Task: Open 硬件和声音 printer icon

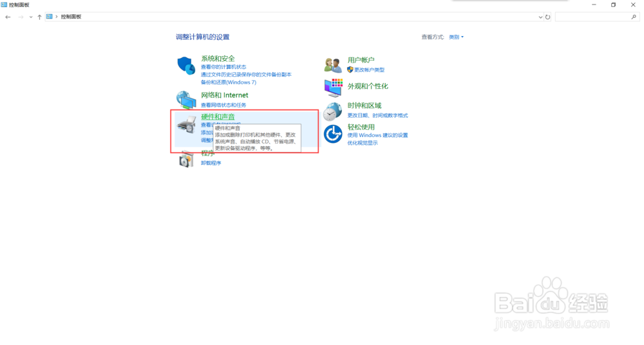Action: pyautogui.click(x=186, y=124)
